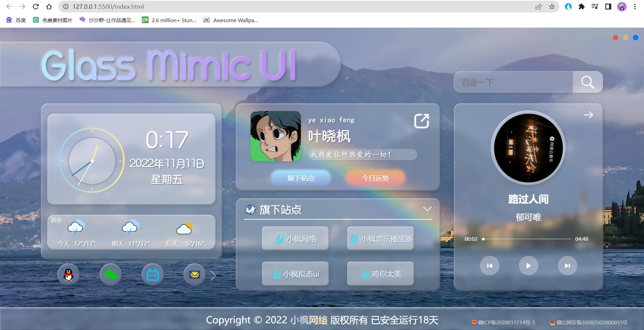The width and height of the screenshot is (644, 330).
Task: Open the 赣公网安备36082502000055号 link
Action: 589,323
